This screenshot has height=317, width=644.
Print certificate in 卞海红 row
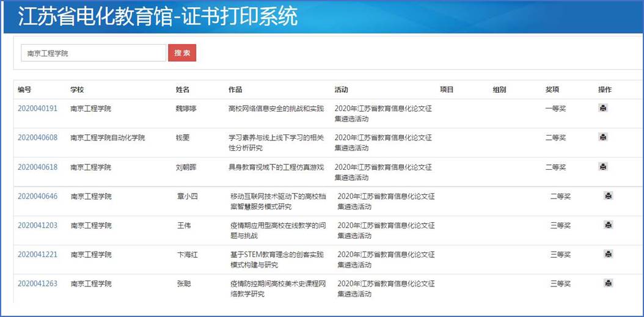(x=608, y=254)
